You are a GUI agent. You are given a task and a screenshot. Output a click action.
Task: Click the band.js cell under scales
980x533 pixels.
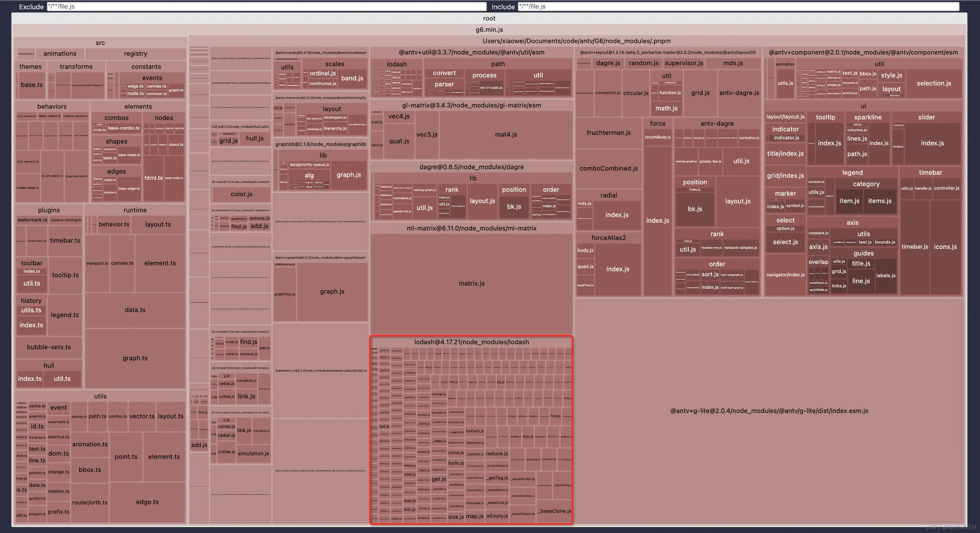pyautogui.click(x=352, y=78)
